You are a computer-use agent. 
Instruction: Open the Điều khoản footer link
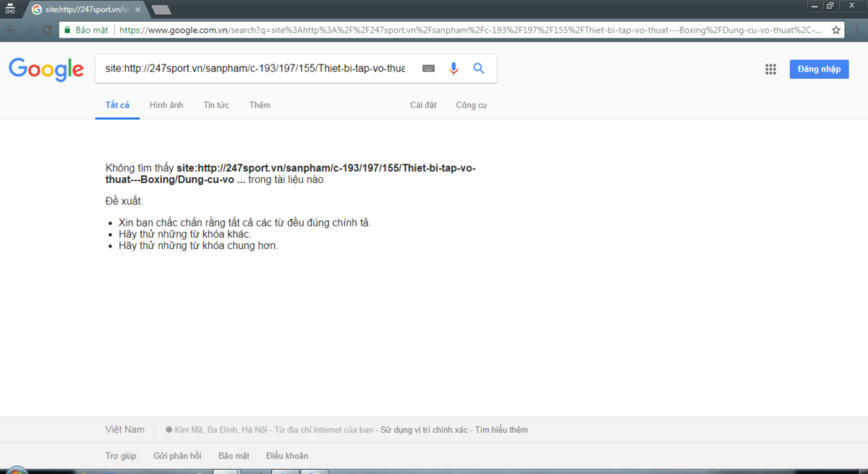point(287,456)
